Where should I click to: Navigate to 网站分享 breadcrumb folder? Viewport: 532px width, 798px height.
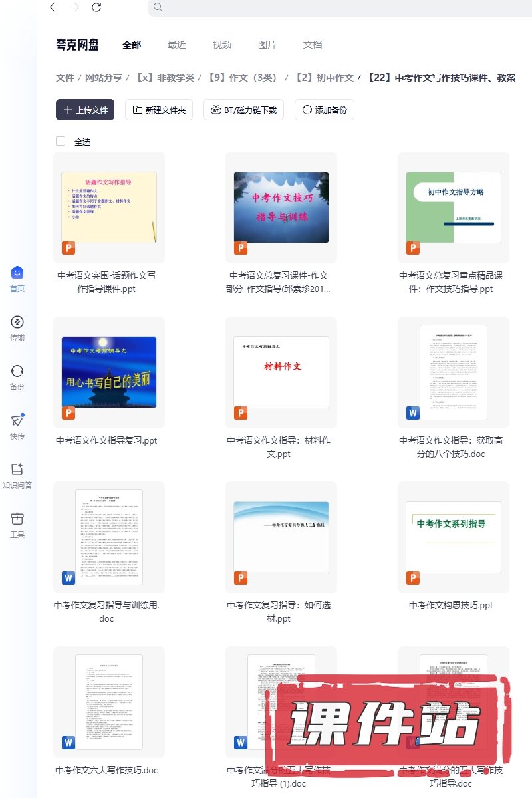(x=103, y=78)
